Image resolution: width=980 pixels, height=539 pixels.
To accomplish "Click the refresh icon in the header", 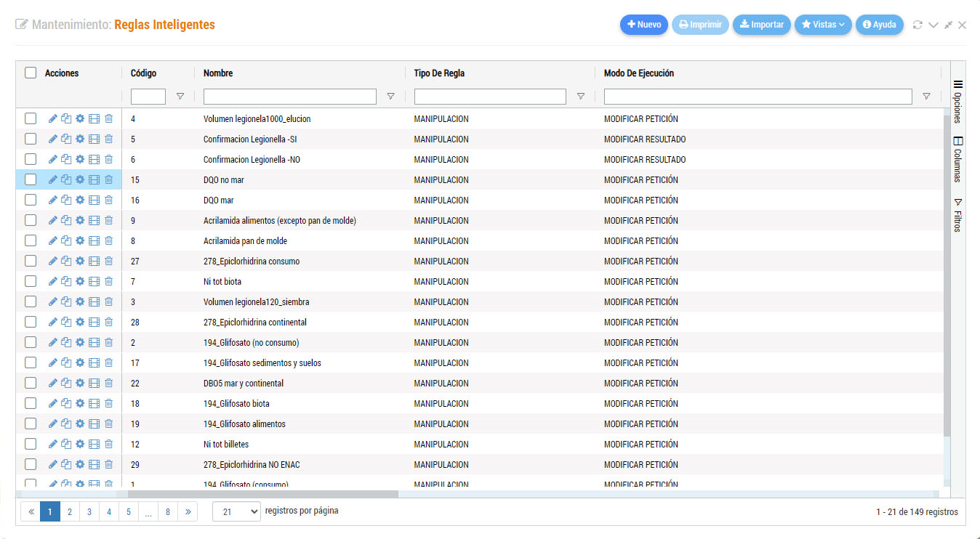I will coord(917,25).
